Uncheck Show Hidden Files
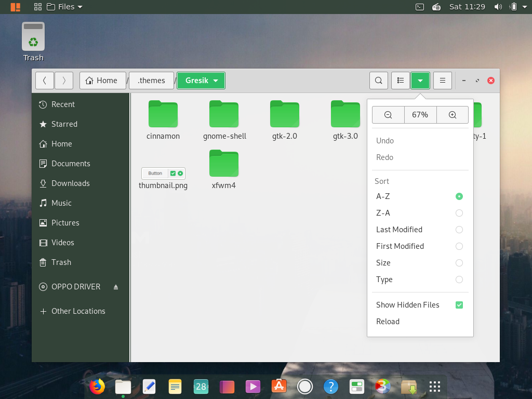Viewport: 532px width, 399px height. (420, 305)
